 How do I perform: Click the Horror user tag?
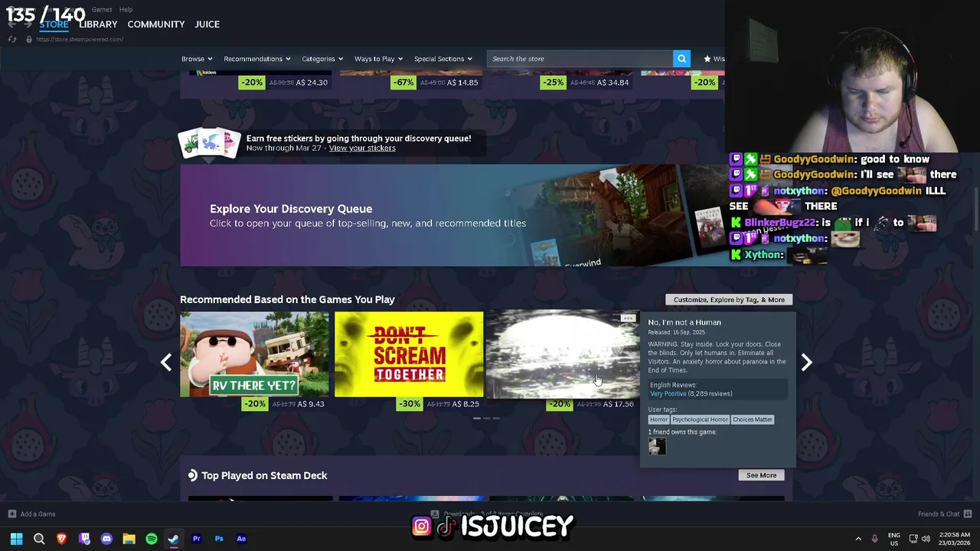[658, 419]
